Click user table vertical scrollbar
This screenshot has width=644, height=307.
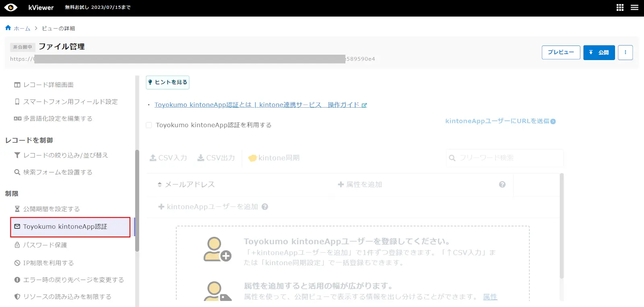562,226
